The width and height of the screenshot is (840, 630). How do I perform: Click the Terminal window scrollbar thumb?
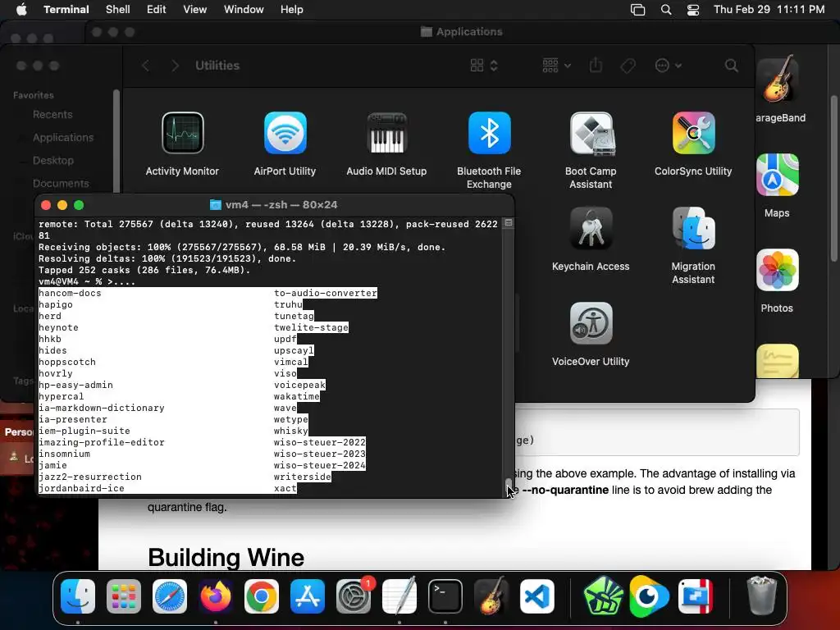pyautogui.click(x=509, y=485)
